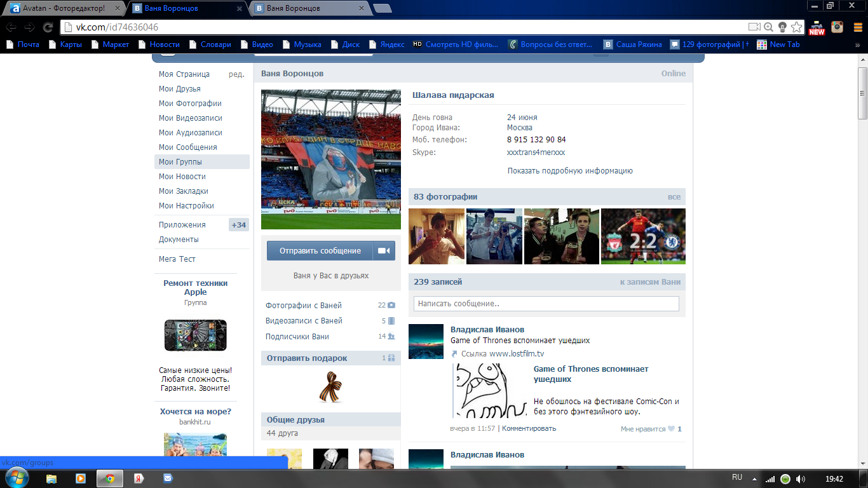Click Москва city link
Image resolution: width=868 pixels, height=488 pixels.
click(x=520, y=128)
